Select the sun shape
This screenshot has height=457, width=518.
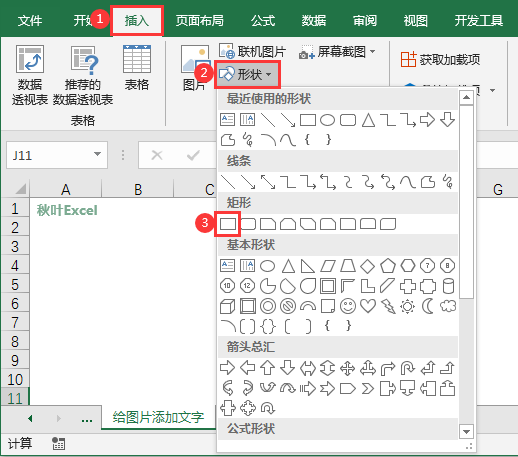[408, 306]
